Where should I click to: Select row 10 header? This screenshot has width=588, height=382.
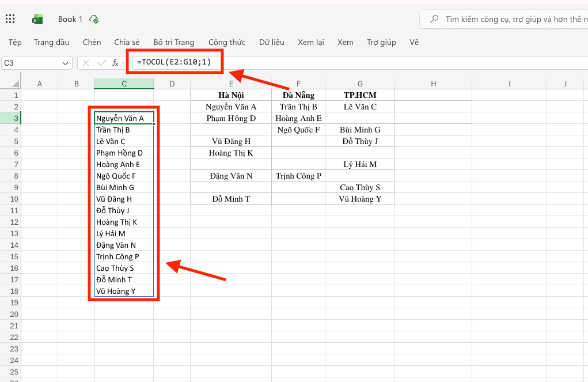click(x=10, y=199)
